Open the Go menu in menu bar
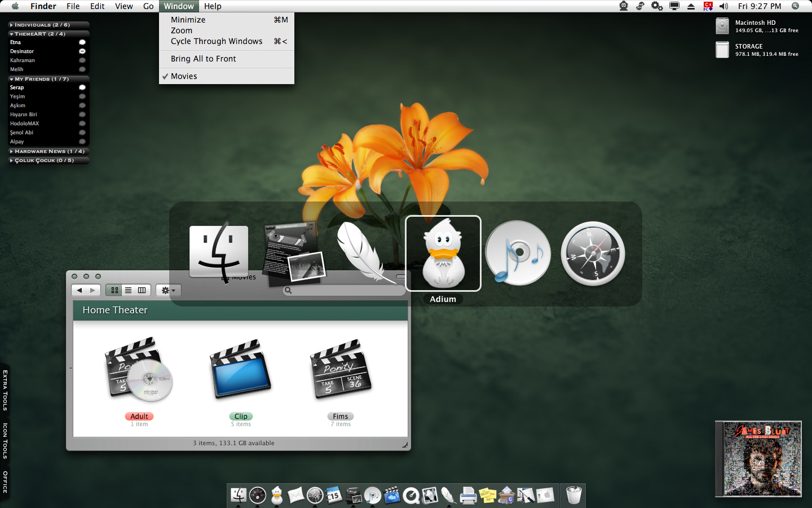Image resolution: width=812 pixels, height=508 pixels. click(x=148, y=6)
